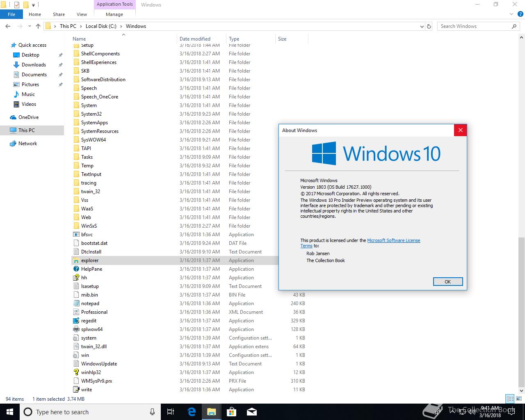
Task: Select the System32 folder row
Action: coord(189,114)
